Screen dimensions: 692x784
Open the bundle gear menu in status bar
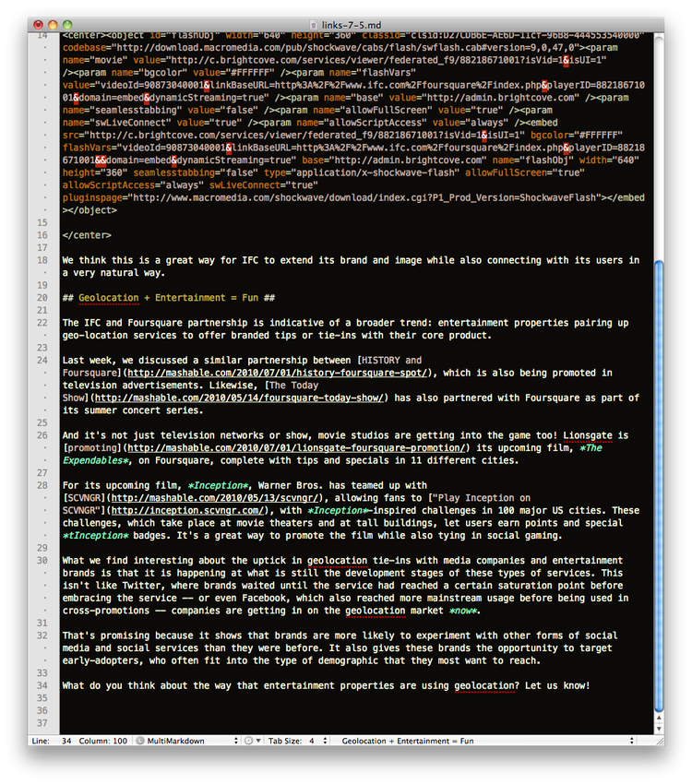pyautogui.click(x=252, y=741)
